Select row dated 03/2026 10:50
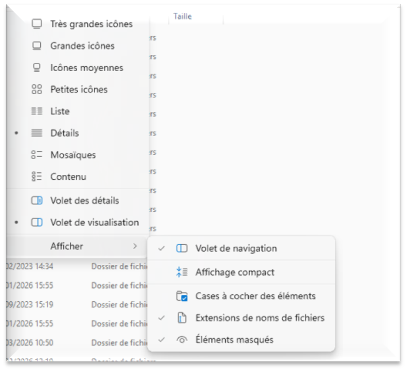 click(x=77, y=343)
